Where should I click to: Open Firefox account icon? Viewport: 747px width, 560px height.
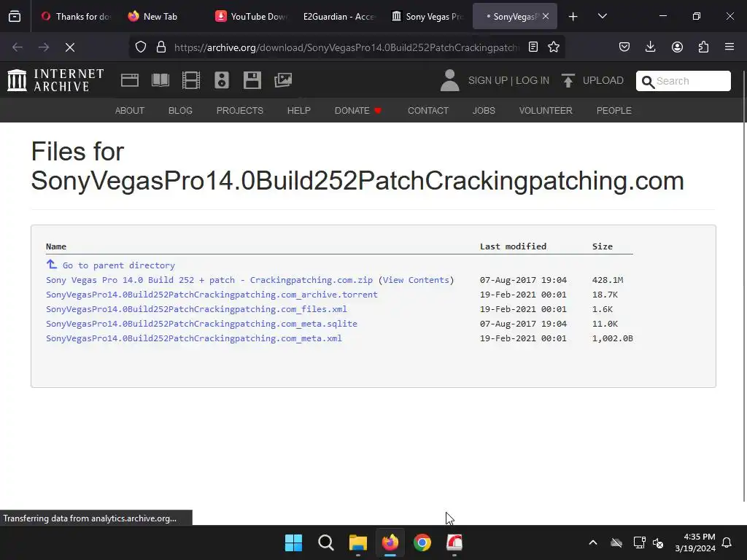[x=677, y=47]
